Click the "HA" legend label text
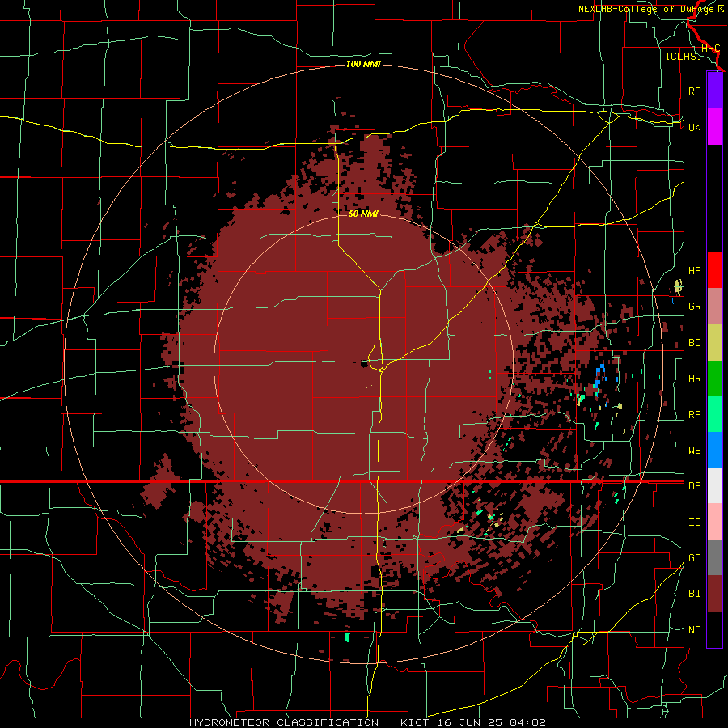This screenshot has width=728, height=728. (694, 270)
